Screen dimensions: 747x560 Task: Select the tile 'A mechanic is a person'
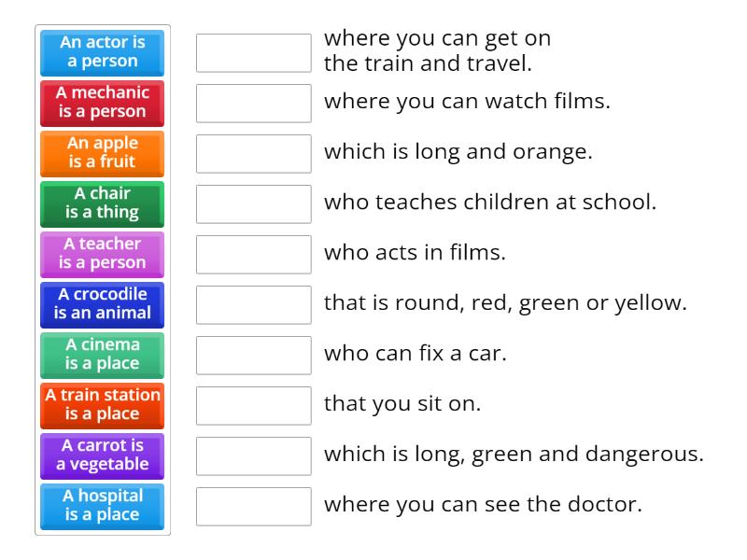point(102,104)
